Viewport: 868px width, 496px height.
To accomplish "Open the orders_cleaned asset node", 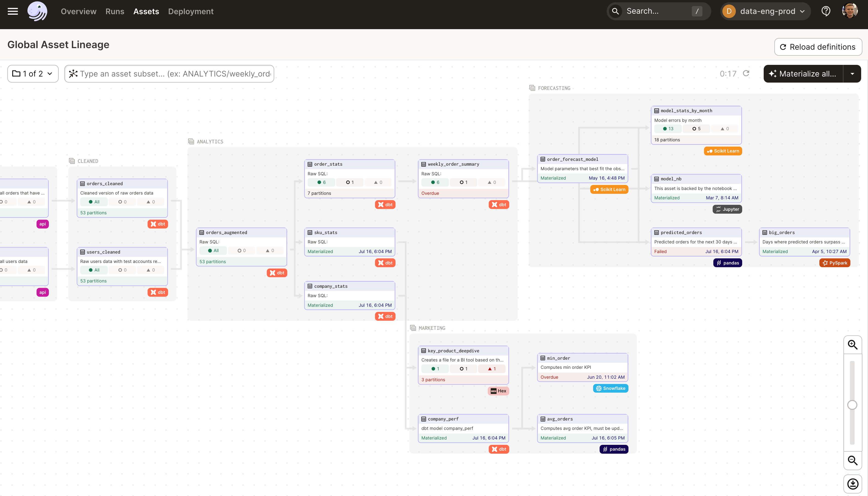I will coord(122,198).
